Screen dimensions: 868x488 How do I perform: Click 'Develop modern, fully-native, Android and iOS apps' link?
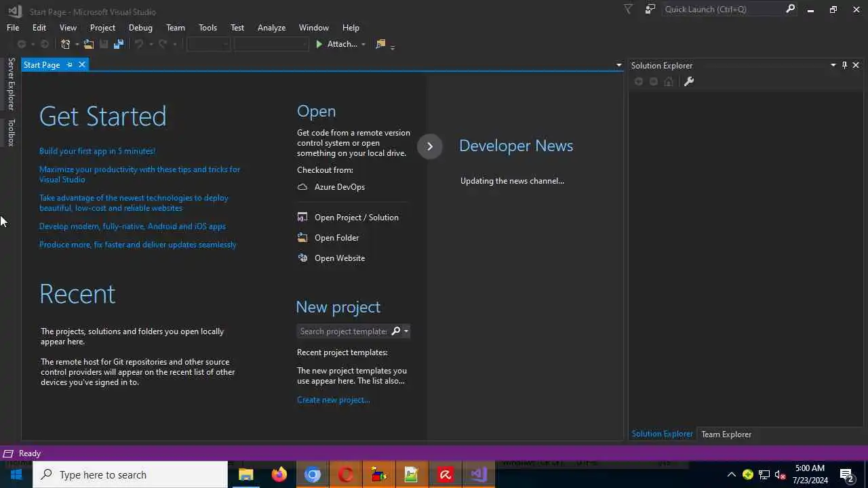(133, 226)
